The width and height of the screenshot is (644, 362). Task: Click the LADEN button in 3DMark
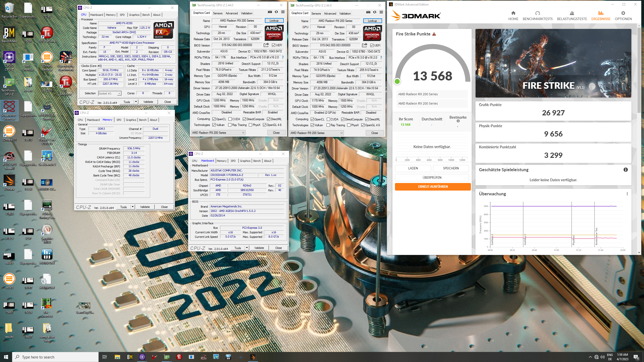click(x=413, y=168)
